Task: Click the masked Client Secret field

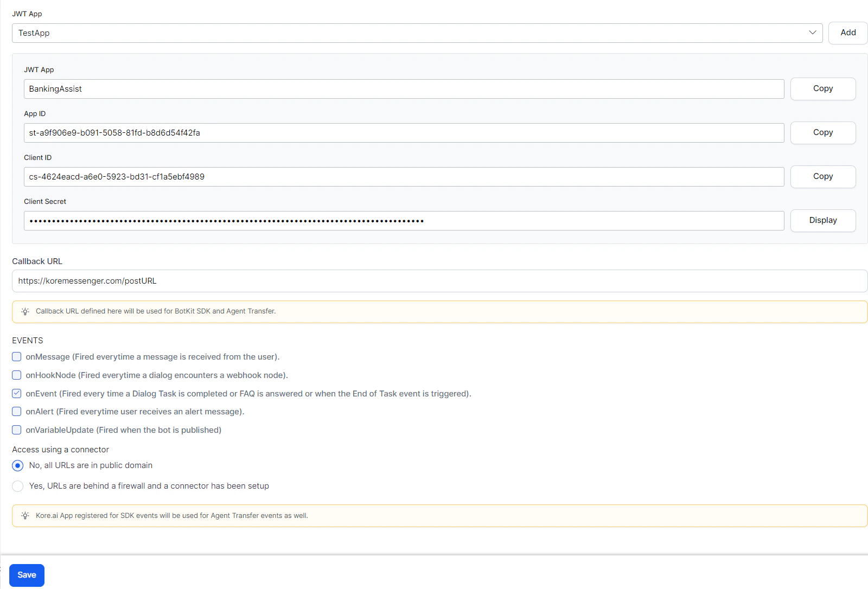Action: [404, 221]
